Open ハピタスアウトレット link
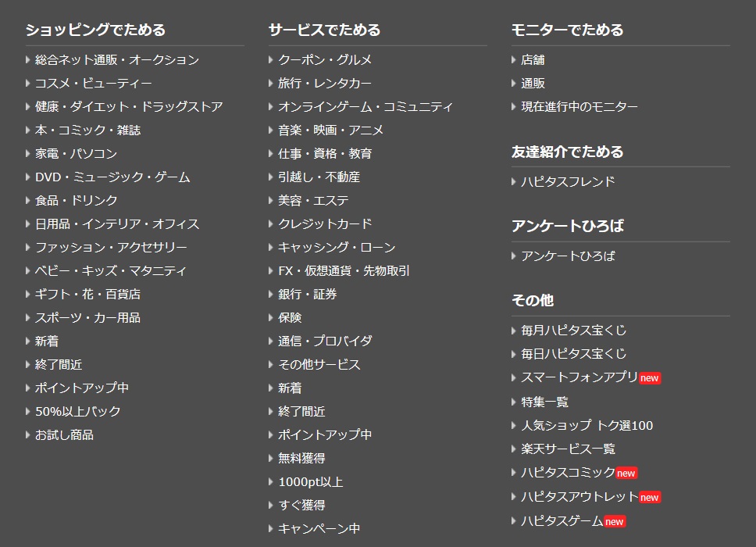Image resolution: width=756 pixels, height=547 pixels. click(x=579, y=496)
